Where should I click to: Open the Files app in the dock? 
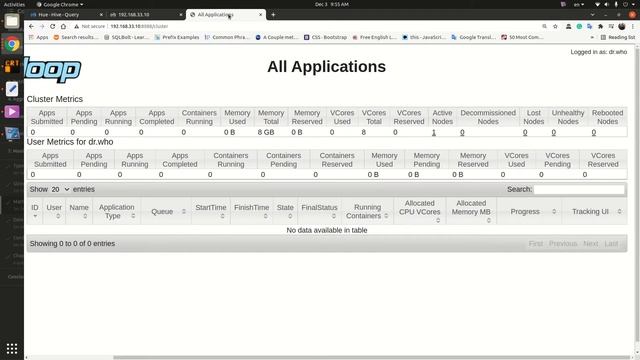(12, 21)
